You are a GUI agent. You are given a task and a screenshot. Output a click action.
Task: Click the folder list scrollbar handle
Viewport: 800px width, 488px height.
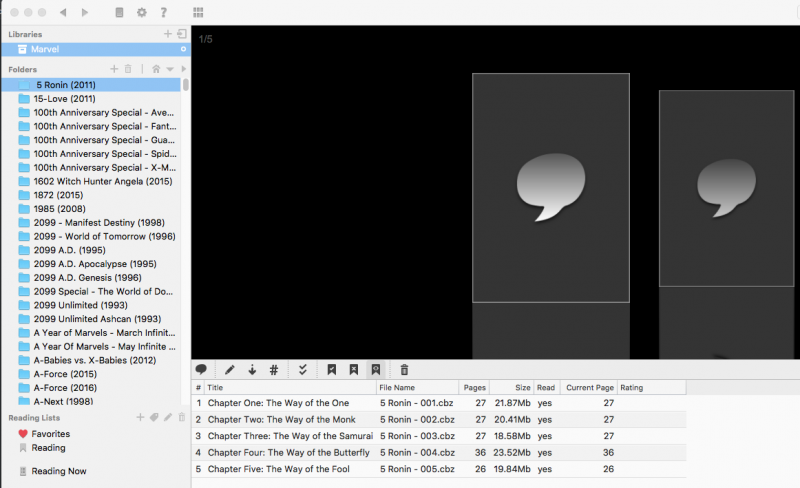[186, 85]
